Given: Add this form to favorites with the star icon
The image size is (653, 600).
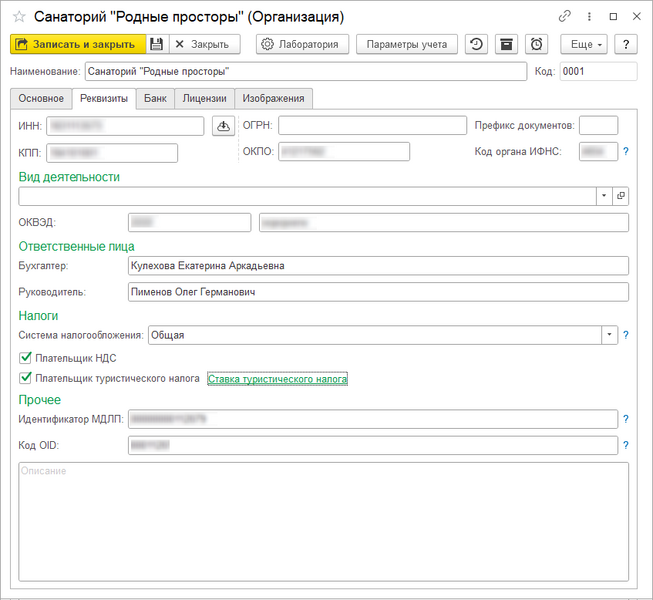Looking at the screenshot, I should 18,17.
